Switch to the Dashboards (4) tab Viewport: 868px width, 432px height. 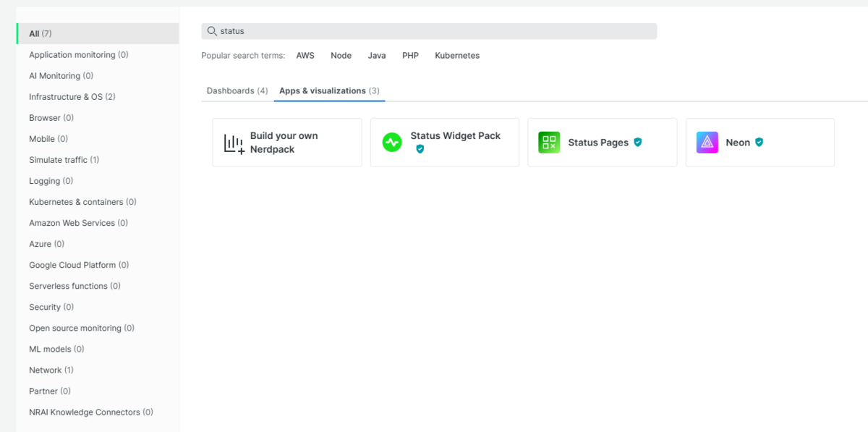point(237,91)
